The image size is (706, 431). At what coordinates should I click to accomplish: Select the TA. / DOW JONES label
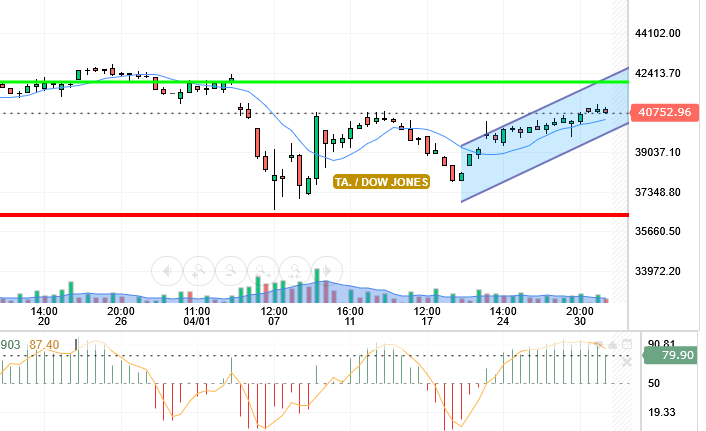(381, 182)
